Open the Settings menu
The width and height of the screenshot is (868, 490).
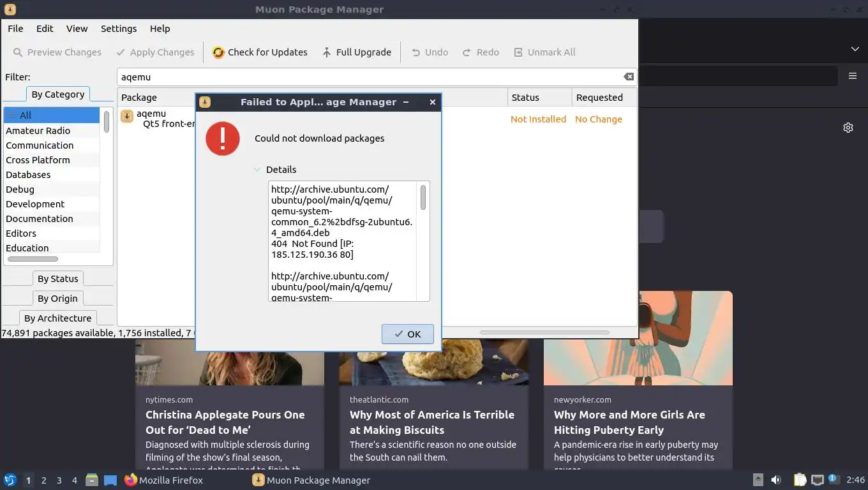119,29
